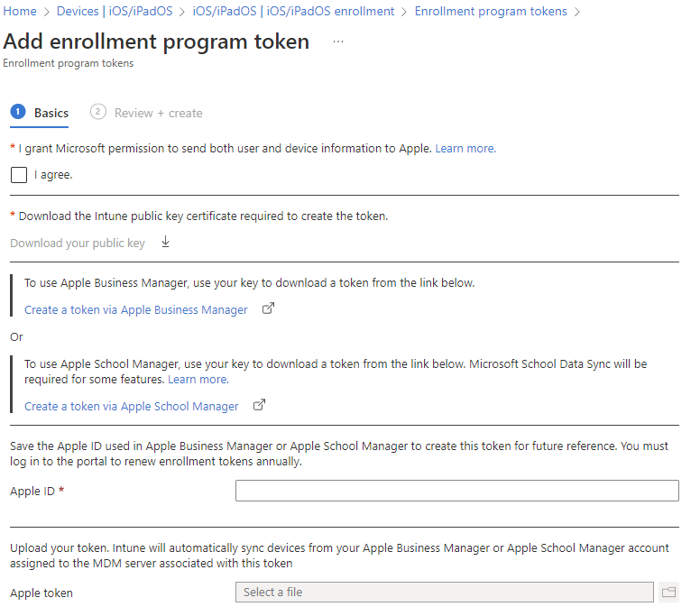Click Download your public key text
This screenshot has width=700, height=616.
coord(78,243)
